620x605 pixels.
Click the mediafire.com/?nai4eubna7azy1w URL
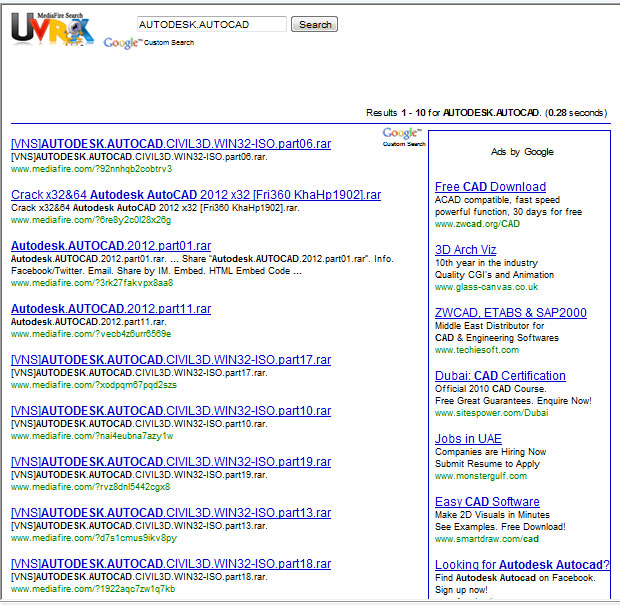tap(92, 436)
